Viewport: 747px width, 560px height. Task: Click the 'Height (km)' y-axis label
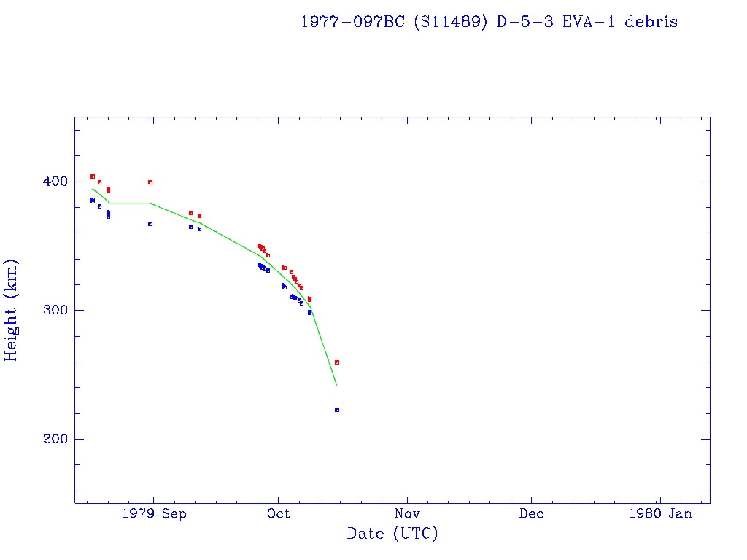[12, 310]
